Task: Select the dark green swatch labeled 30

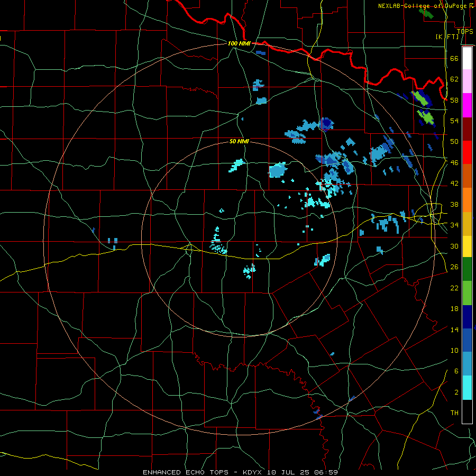Action: click(x=467, y=269)
